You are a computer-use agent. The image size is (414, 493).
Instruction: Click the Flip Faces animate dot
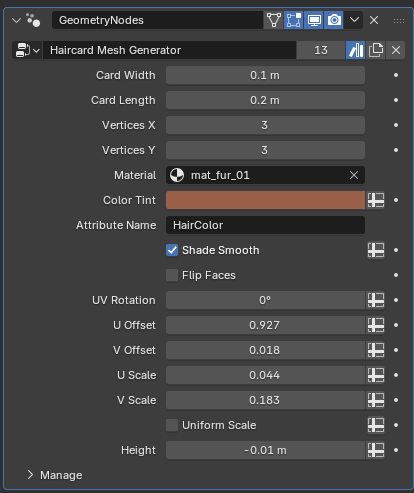[x=396, y=275]
